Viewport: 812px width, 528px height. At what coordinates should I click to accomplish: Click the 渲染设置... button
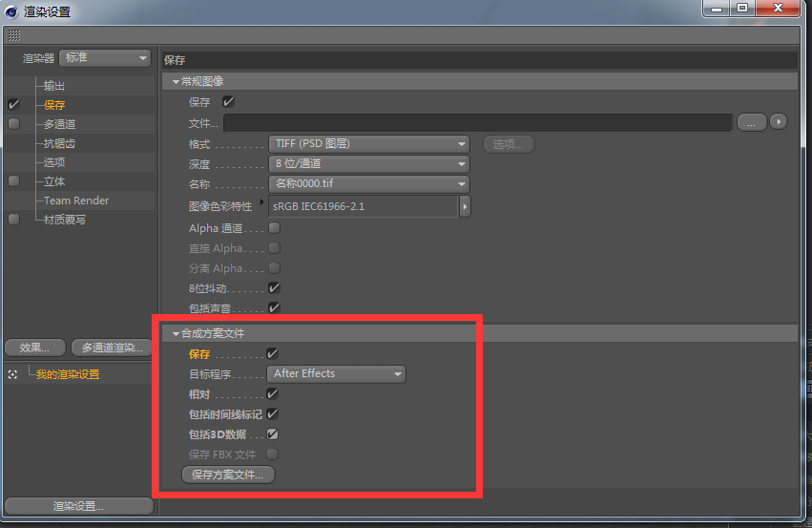[78, 506]
